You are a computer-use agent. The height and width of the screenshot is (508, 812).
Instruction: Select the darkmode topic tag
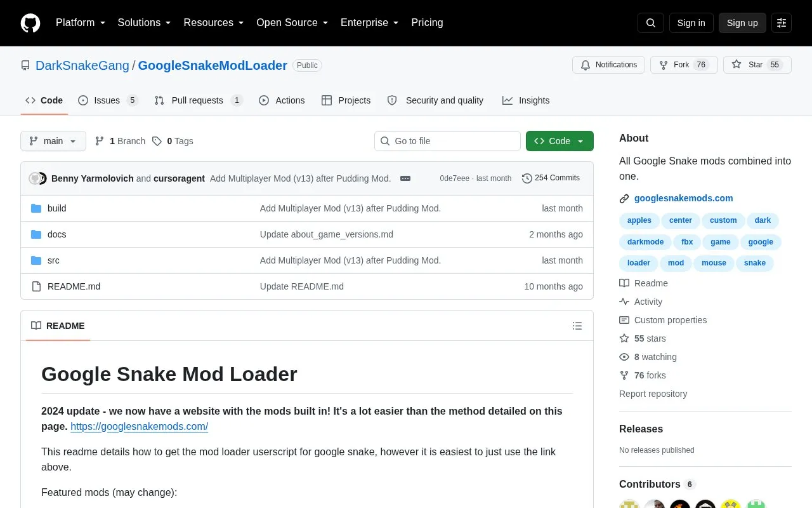[645, 242]
